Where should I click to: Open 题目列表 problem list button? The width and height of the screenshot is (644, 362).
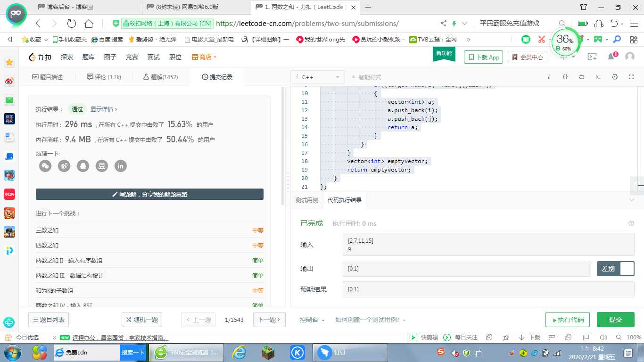pyautogui.click(x=49, y=320)
